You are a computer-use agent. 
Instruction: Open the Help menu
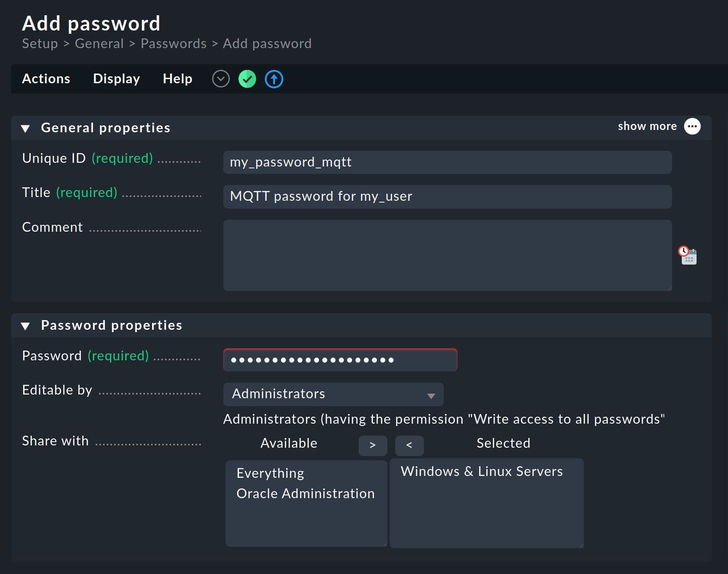click(x=177, y=79)
